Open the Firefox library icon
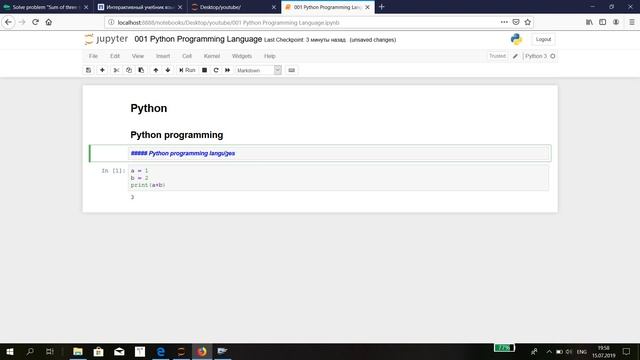 tap(589, 22)
